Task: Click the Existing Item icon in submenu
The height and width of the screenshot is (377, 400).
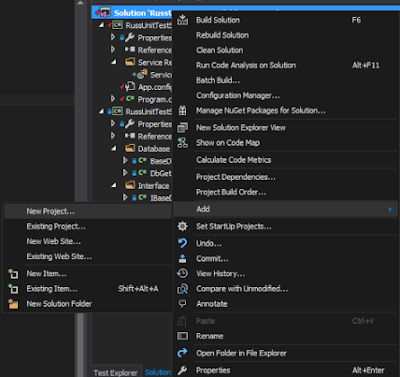Action: 13,289
